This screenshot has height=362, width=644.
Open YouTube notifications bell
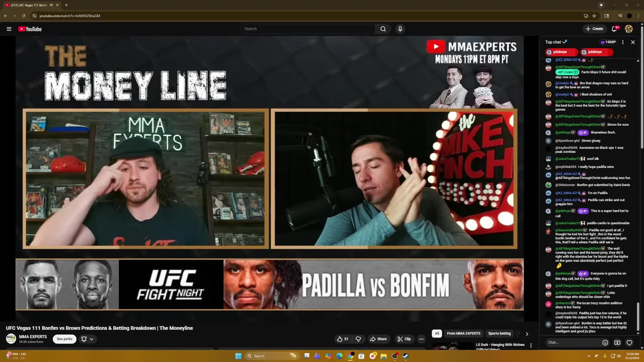[614, 29]
